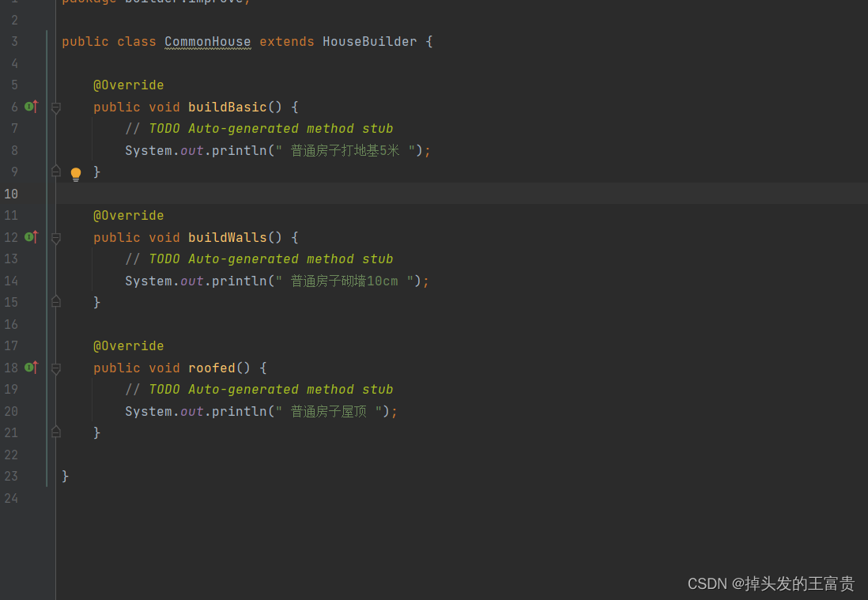
Task: Collapse the buildWalls method fold marker
Action: pos(56,238)
